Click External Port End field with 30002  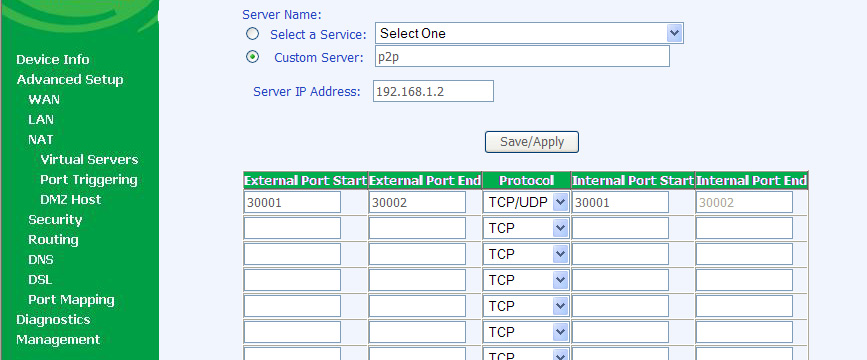417,202
